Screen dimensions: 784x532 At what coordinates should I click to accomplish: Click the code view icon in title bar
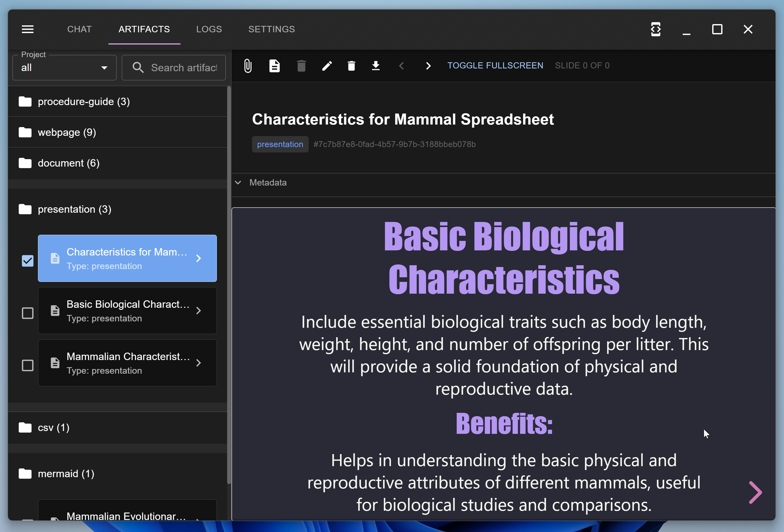[656, 29]
